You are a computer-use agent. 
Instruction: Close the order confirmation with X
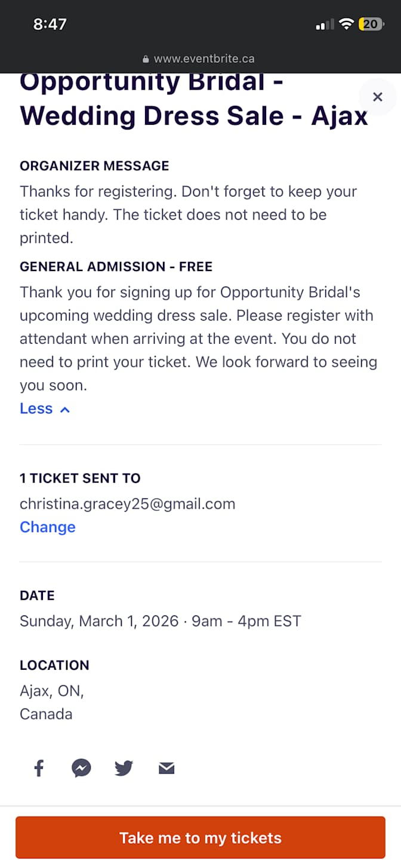(x=377, y=97)
